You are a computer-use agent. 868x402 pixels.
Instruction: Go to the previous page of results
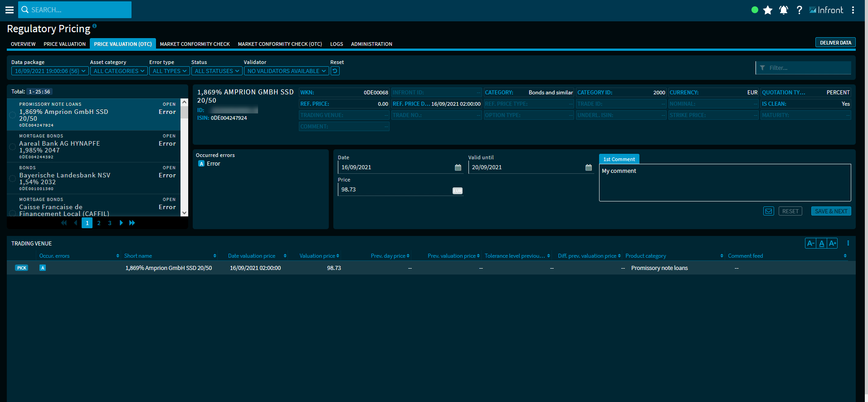coord(75,223)
